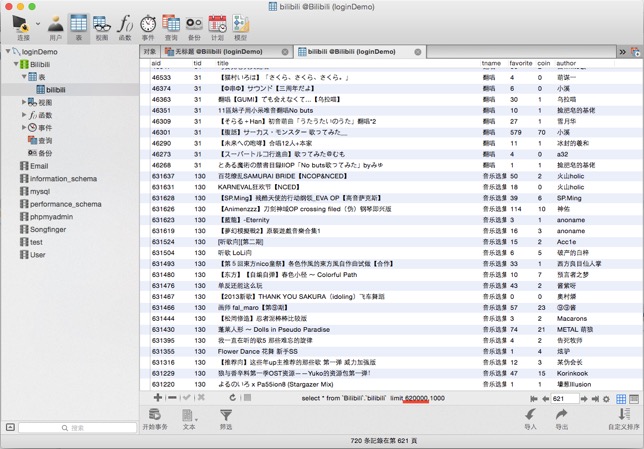644x449 pixels.
Task: Select the mysql database
Action: (35, 191)
